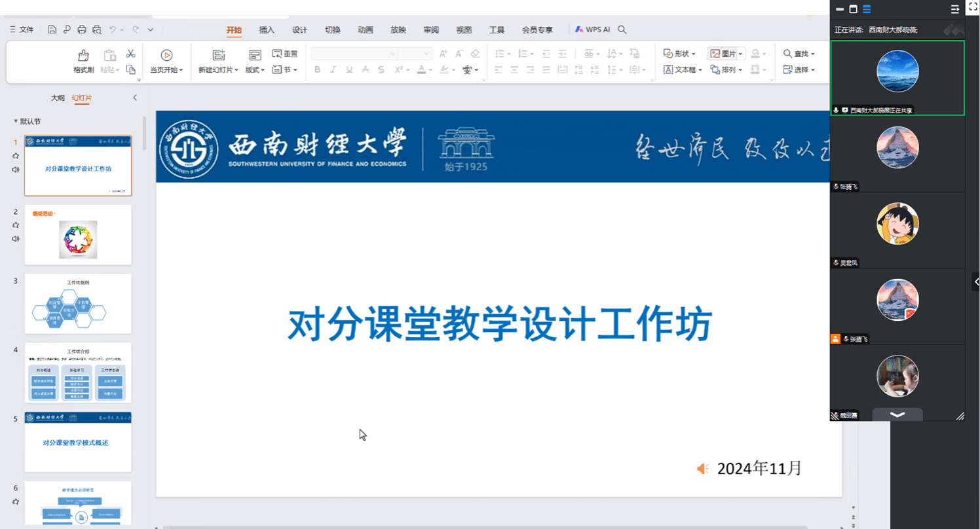Toggle the star mark on slide 2
Viewport: 980px width, 529px height.
[16, 225]
